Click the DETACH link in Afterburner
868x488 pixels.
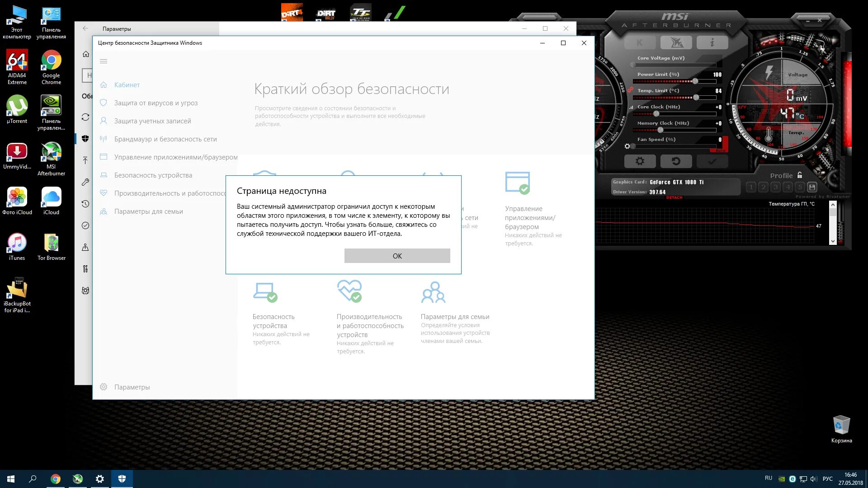pos(674,197)
